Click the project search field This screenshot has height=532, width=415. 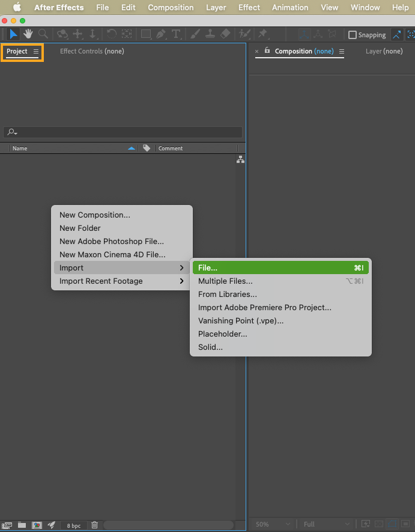(123, 132)
